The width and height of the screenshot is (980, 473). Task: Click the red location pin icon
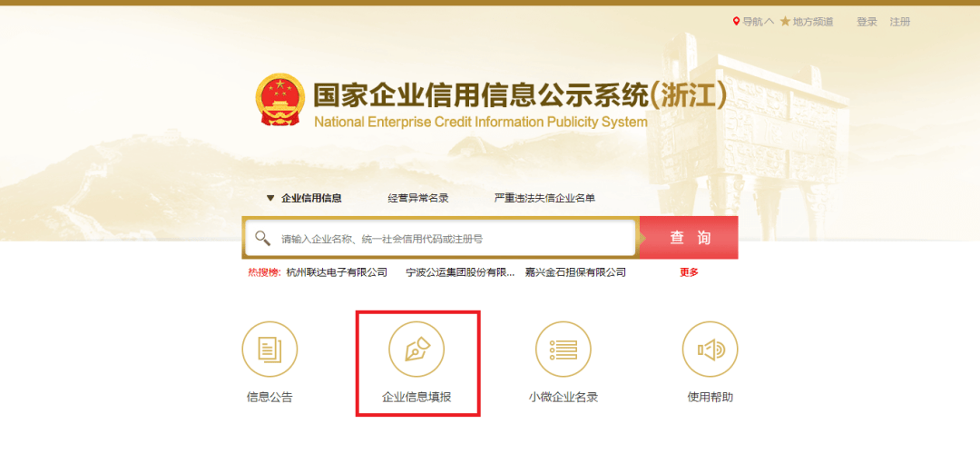click(736, 22)
